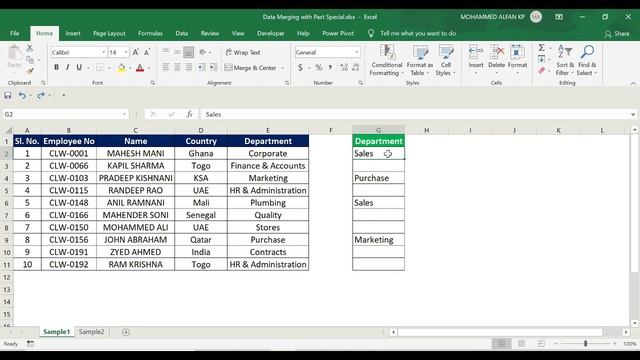Viewport: 640px width, 360px height.
Task: Toggle Underline formatting
Action: (x=79, y=67)
